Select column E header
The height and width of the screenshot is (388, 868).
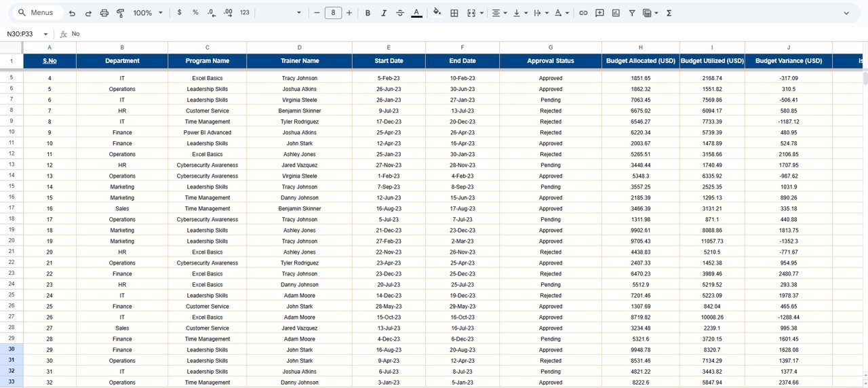(389, 47)
